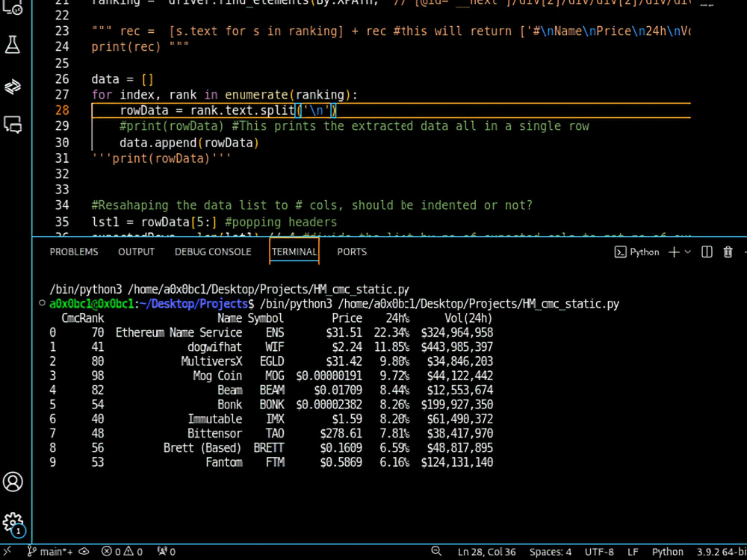Click 'Ethereum Name Service' in terminal output

point(179,332)
